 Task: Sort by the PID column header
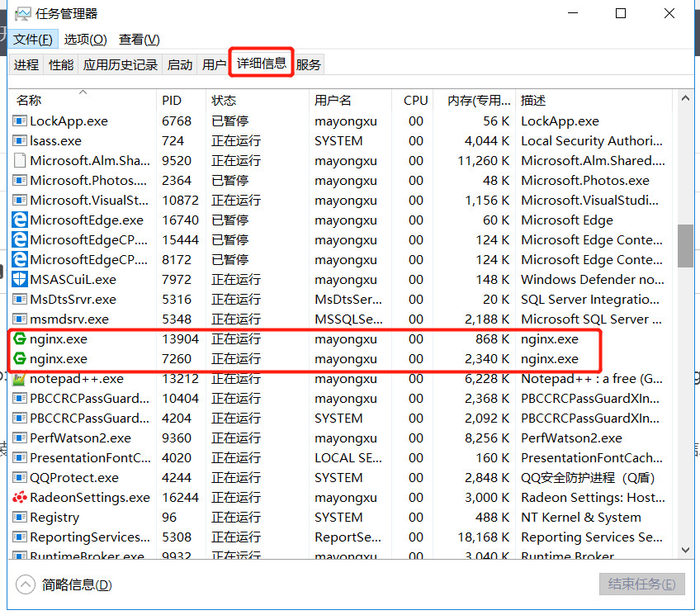point(182,100)
